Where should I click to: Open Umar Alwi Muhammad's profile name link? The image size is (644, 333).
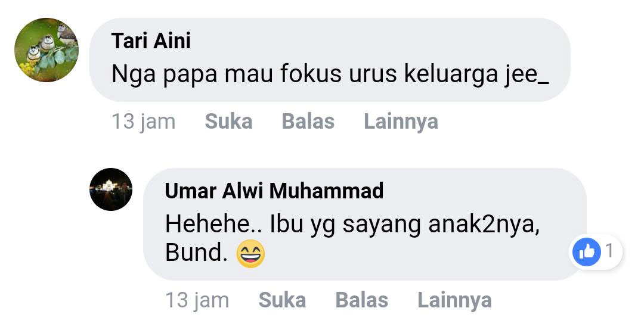274,191
